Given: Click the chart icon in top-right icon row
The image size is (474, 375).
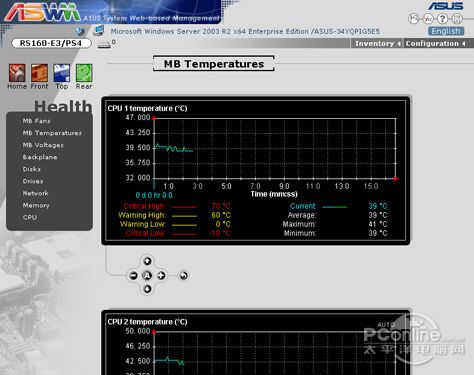Looking at the screenshot, I should coord(428,19).
